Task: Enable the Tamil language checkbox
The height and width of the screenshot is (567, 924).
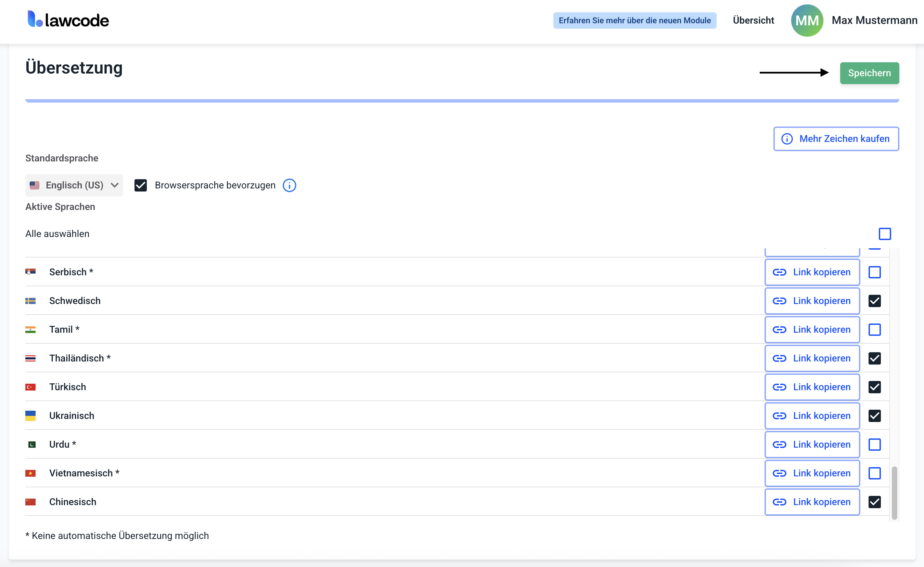Action: [x=874, y=330]
